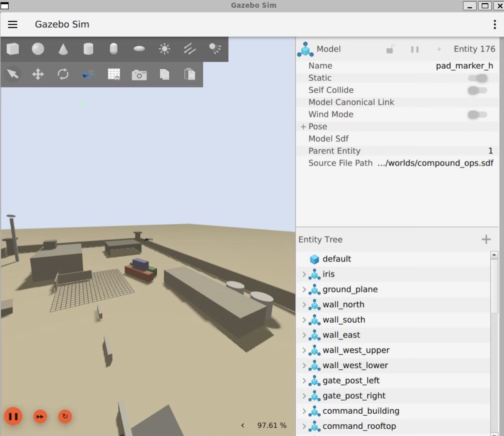
Task: Open the hamburger menu
Action: coord(13,24)
